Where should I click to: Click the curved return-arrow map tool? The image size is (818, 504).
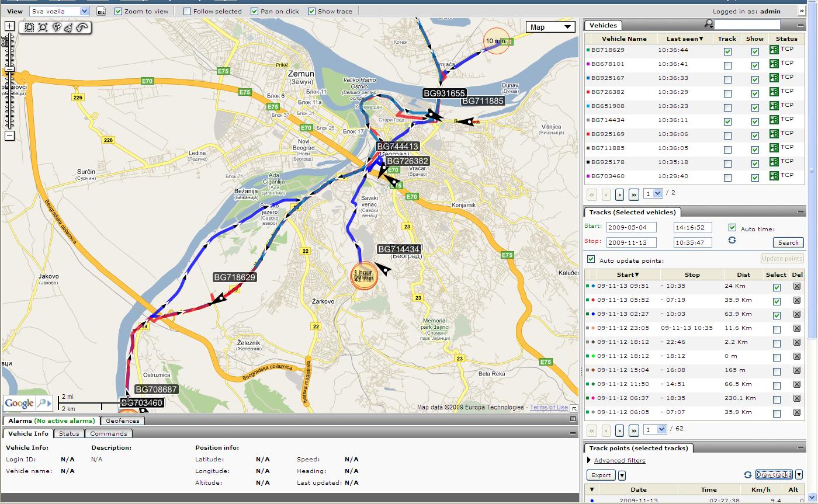[x=82, y=27]
